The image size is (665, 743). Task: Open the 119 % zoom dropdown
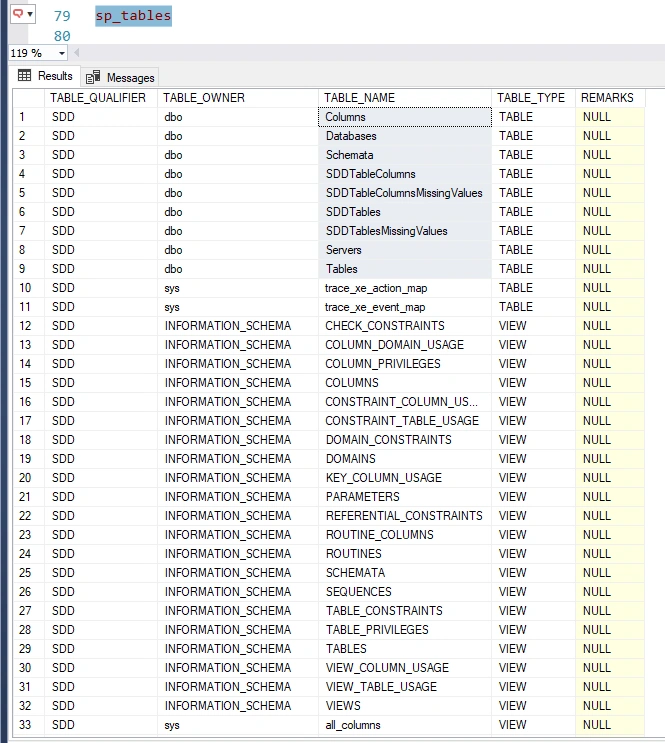62,53
